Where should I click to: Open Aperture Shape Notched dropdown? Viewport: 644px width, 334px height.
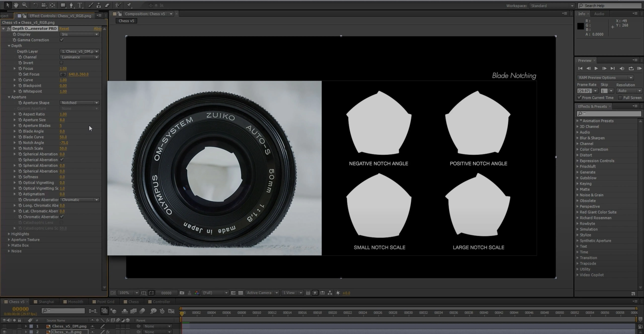[79, 103]
